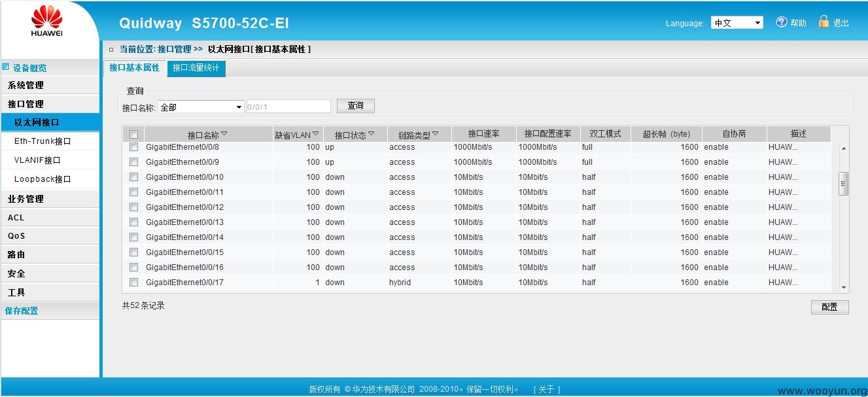Expand 系统管理 menu in sidebar

click(50, 85)
